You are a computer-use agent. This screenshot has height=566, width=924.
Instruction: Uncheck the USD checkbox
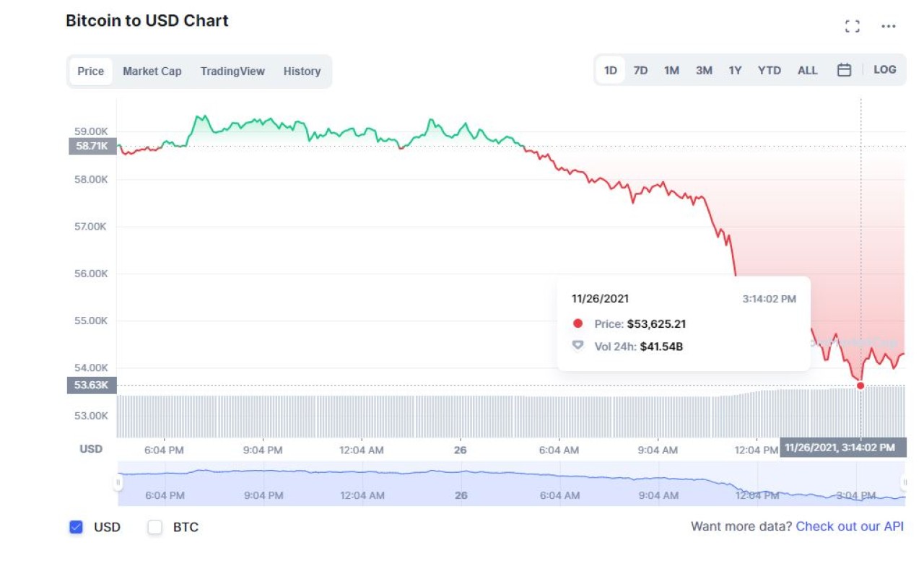coord(76,527)
